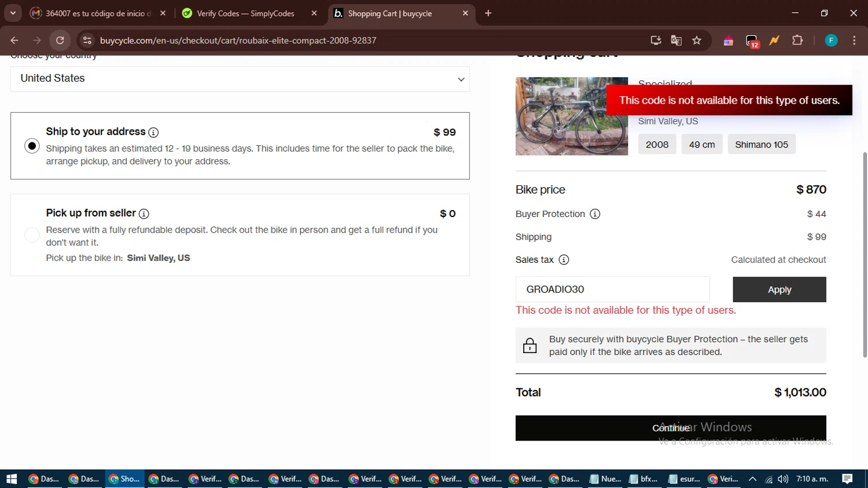Click the red code-not-available toast message

(x=729, y=100)
